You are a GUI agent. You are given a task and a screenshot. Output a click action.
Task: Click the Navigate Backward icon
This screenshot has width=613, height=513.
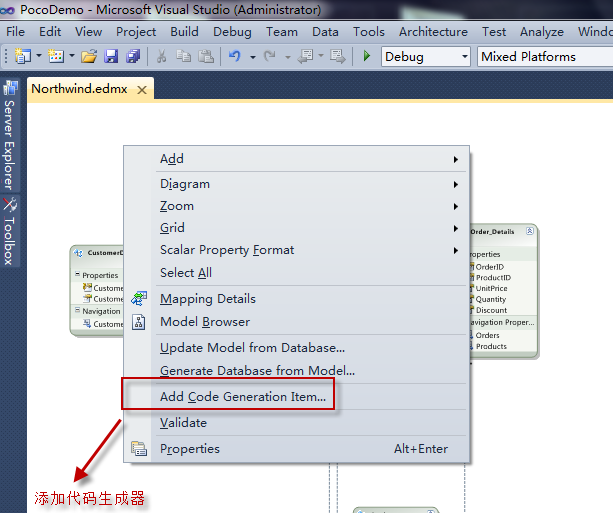[305, 57]
